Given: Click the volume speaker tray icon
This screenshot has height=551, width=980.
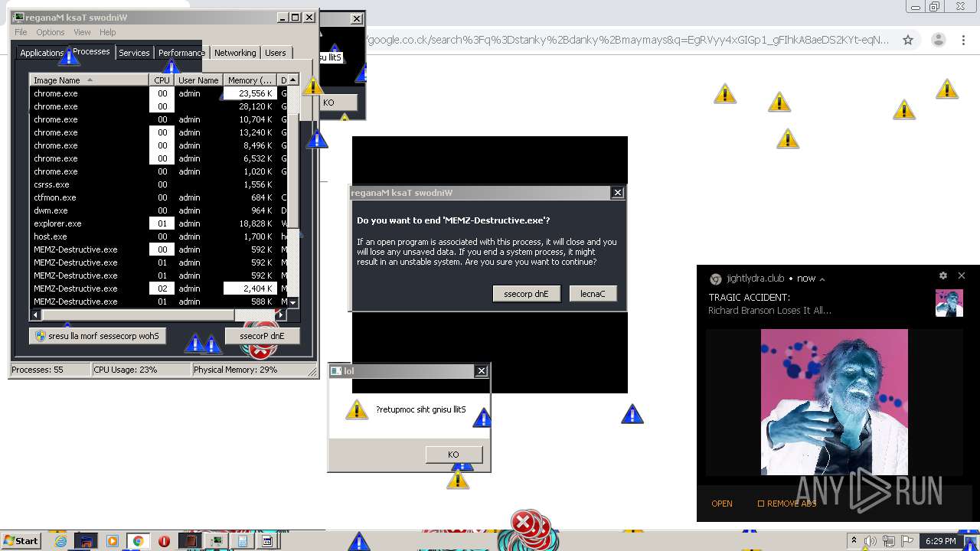Looking at the screenshot, I should (x=871, y=541).
